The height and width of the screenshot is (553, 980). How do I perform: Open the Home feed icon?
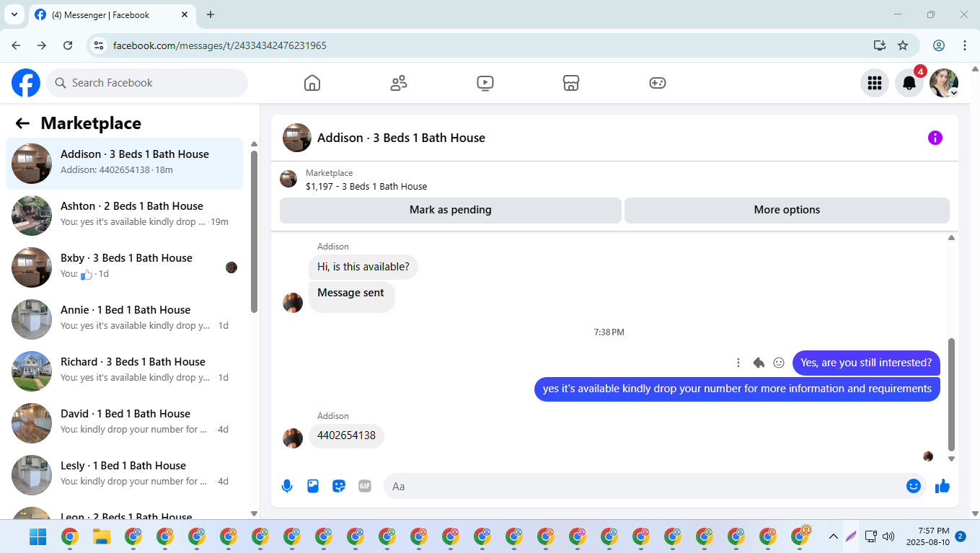pos(312,83)
